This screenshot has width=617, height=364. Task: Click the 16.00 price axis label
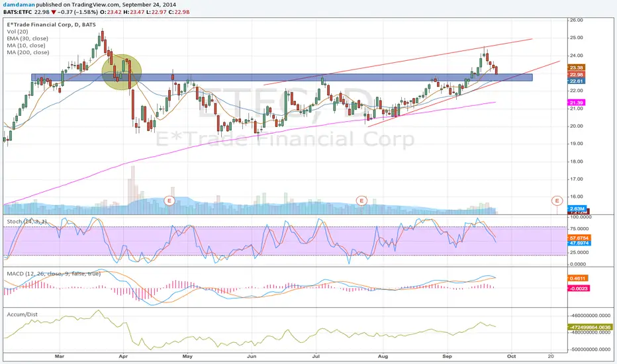(577, 197)
